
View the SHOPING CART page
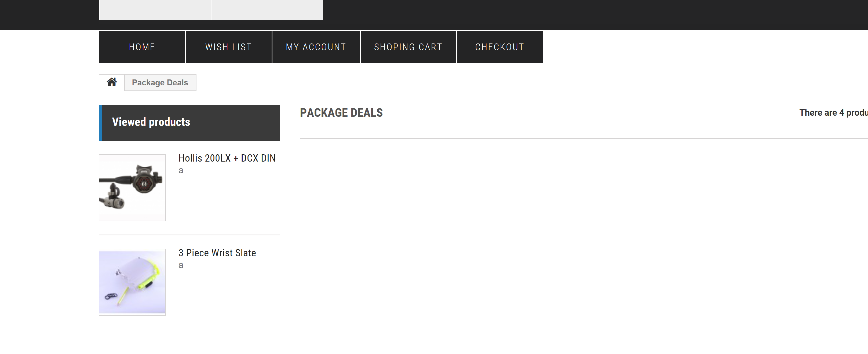click(x=408, y=47)
